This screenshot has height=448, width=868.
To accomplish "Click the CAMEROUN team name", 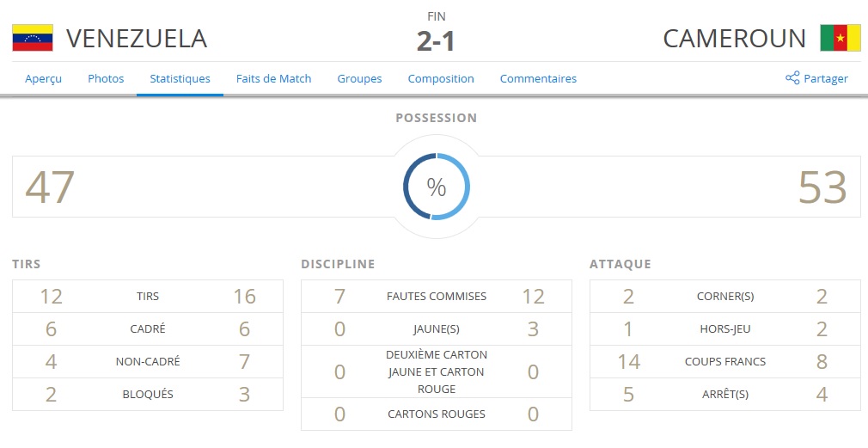I will [x=735, y=39].
